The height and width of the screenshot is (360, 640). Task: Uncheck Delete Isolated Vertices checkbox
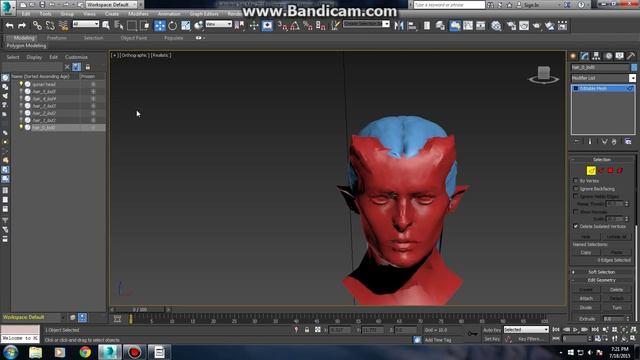(x=576, y=226)
